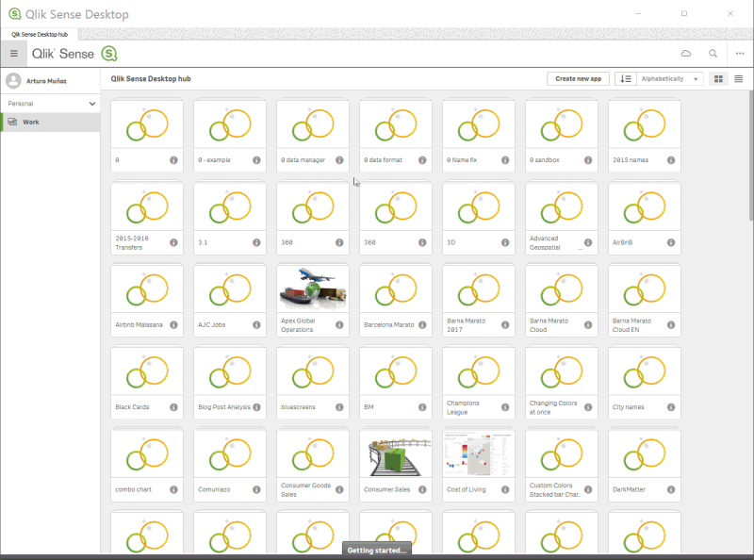The height and width of the screenshot is (560, 754).
Task: Click the hub vertical scrollbar
Action: tap(750, 156)
